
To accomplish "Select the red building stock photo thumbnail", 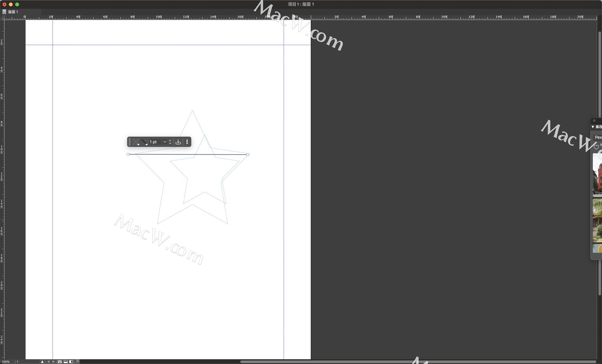I will pyautogui.click(x=597, y=175).
